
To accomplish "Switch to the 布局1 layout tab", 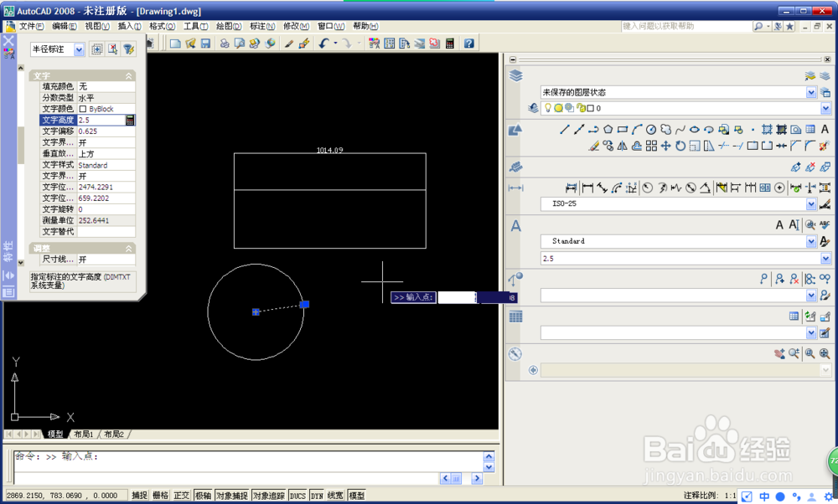I will pos(84,435).
